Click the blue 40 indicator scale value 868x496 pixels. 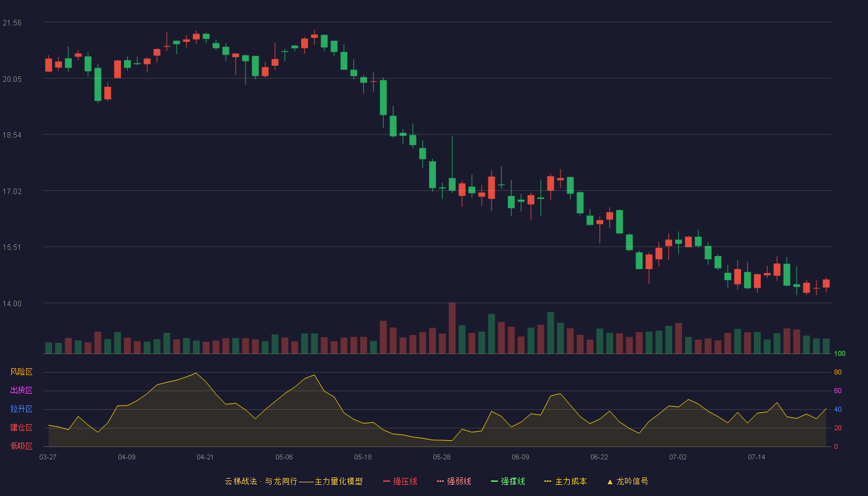point(838,409)
